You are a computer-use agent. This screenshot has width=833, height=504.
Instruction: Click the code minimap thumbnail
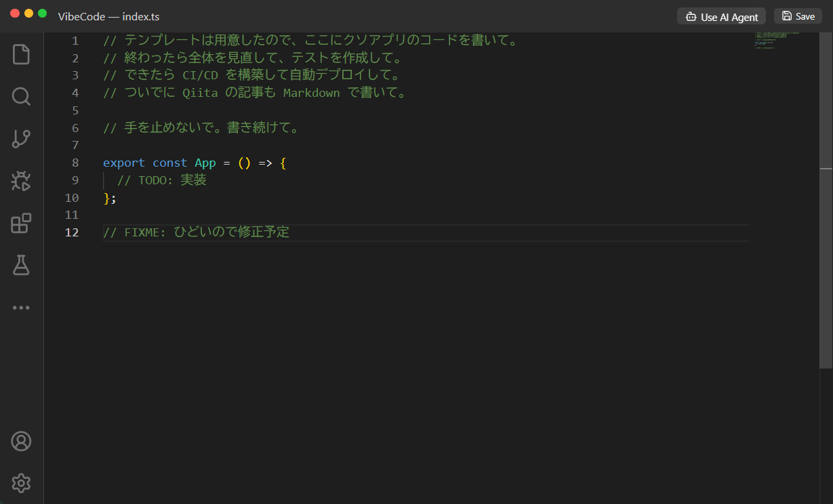[777, 39]
